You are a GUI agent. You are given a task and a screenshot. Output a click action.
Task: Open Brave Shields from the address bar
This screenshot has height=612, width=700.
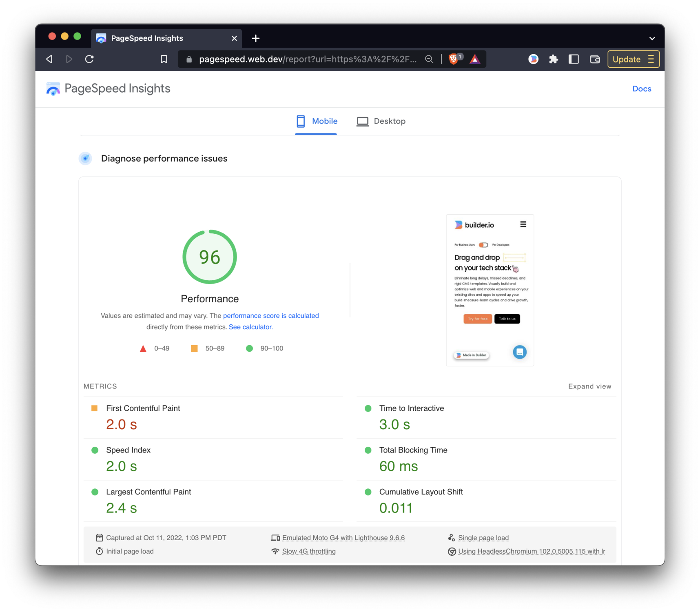pos(454,59)
